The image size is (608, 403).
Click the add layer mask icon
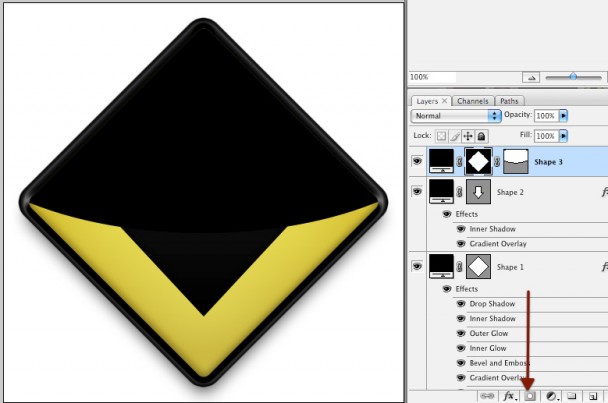coord(530,396)
